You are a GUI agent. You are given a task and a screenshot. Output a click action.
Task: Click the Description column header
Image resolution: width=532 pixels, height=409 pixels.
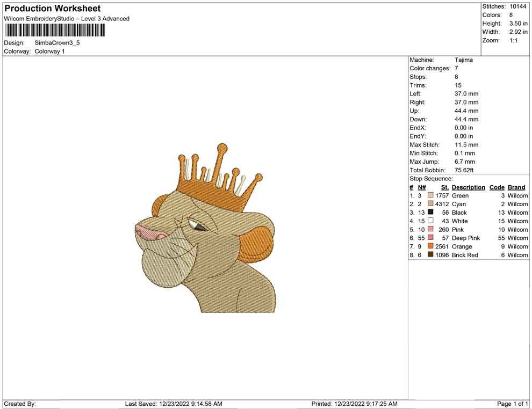(468, 187)
